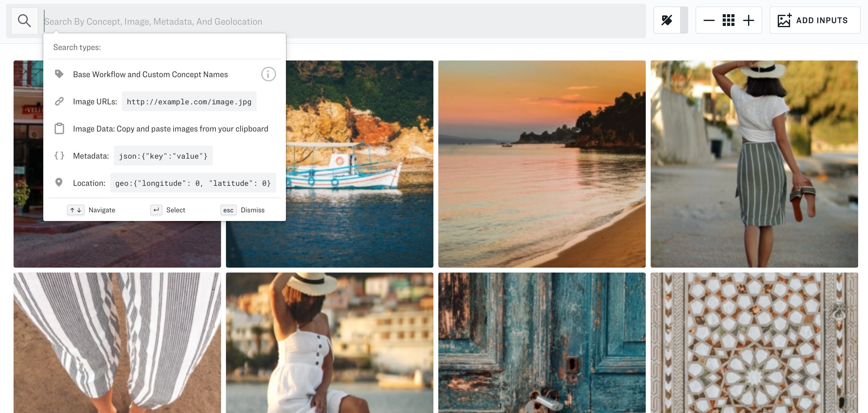
Task: Pick the Metadata json search type
Action: (x=91, y=156)
